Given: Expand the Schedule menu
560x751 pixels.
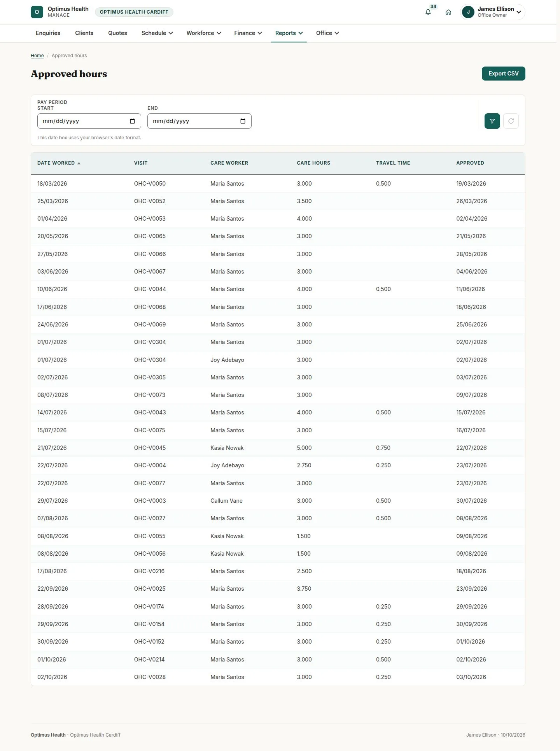Looking at the screenshot, I should (x=157, y=33).
